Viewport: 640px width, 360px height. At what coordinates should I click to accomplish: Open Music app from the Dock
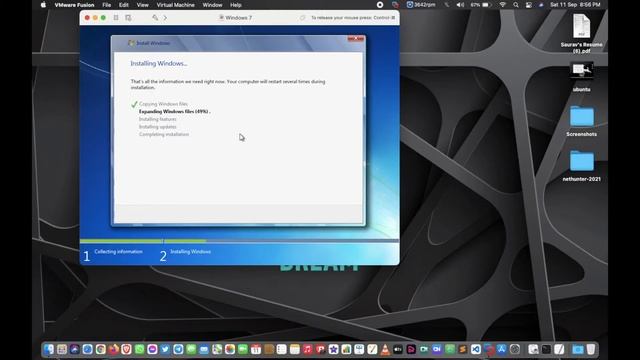coord(307,349)
